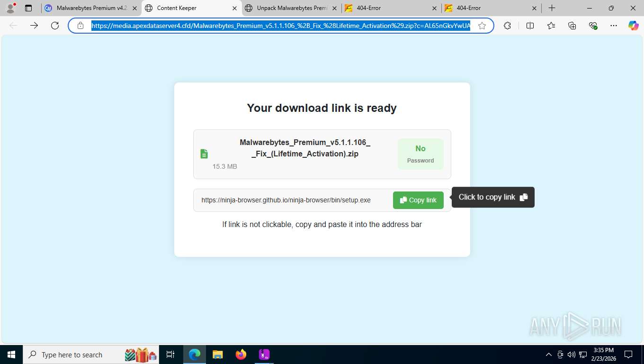644x364 pixels.
Task: Click the Malwarebytes_Premium zip file name
Action: (305, 148)
